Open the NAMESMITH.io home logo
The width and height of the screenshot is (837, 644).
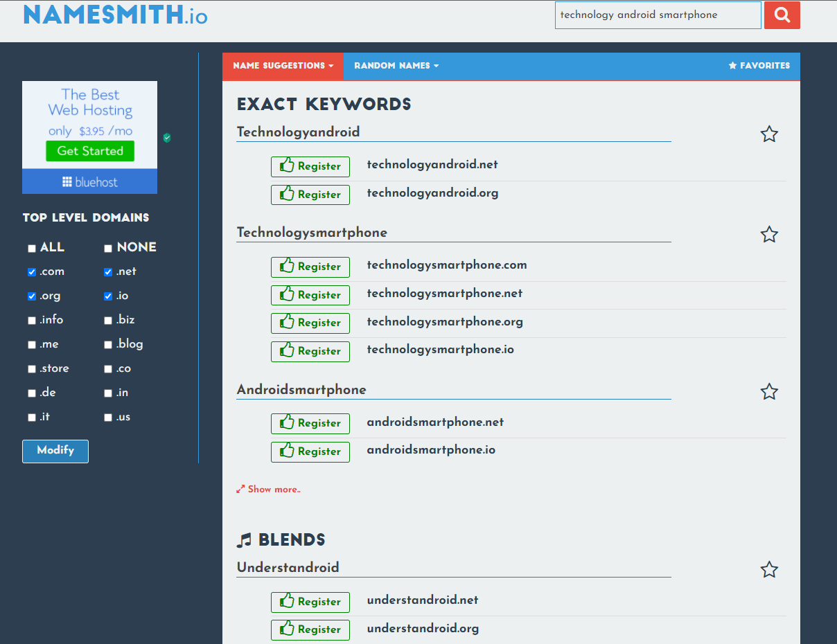pyautogui.click(x=115, y=15)
